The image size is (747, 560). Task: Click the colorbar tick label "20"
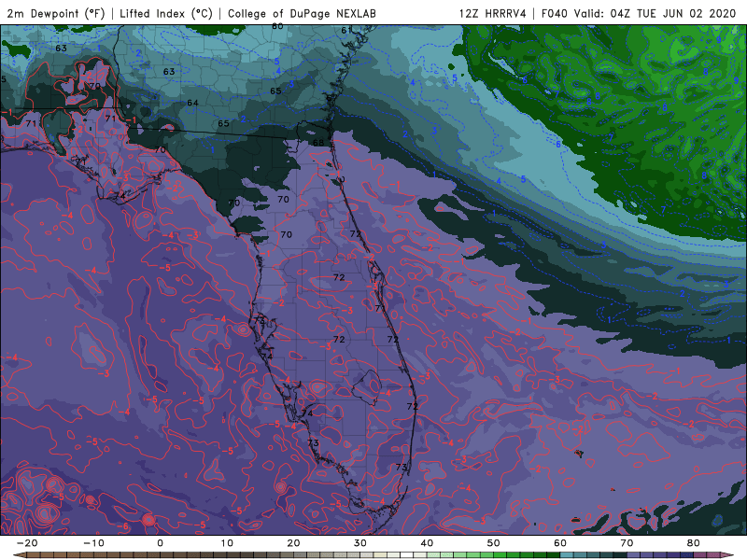click(293, 543)
